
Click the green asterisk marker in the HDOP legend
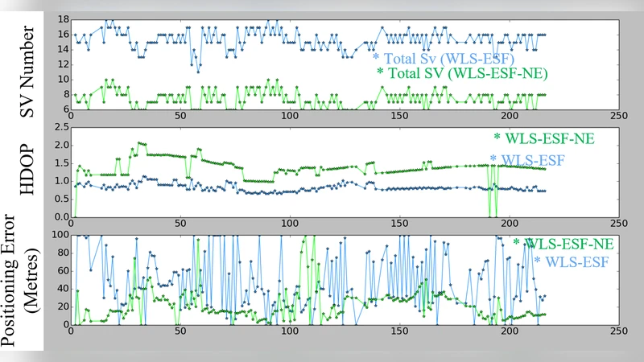497,138
